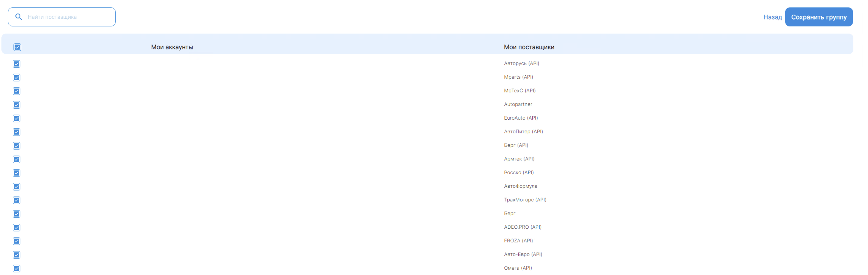This screenshot has width=868, height=275.
Task: Click the 'Мои поставщики' column header
Action: [529, 47]
